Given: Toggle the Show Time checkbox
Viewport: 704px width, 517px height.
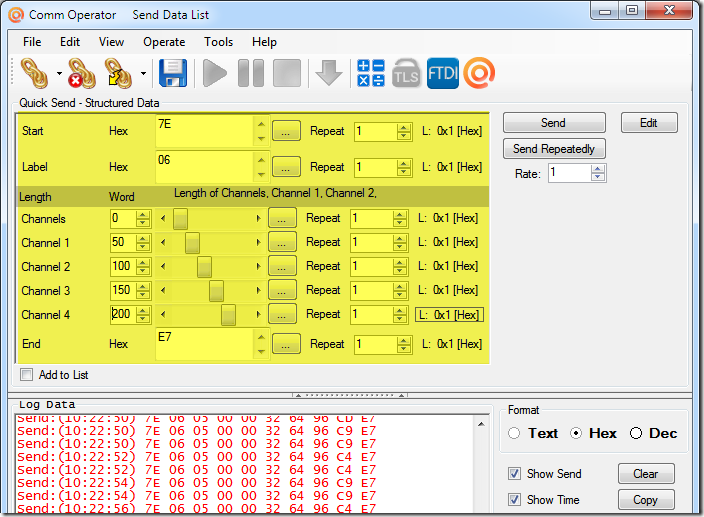Looking at the screenshot, I should pos(515,499).
